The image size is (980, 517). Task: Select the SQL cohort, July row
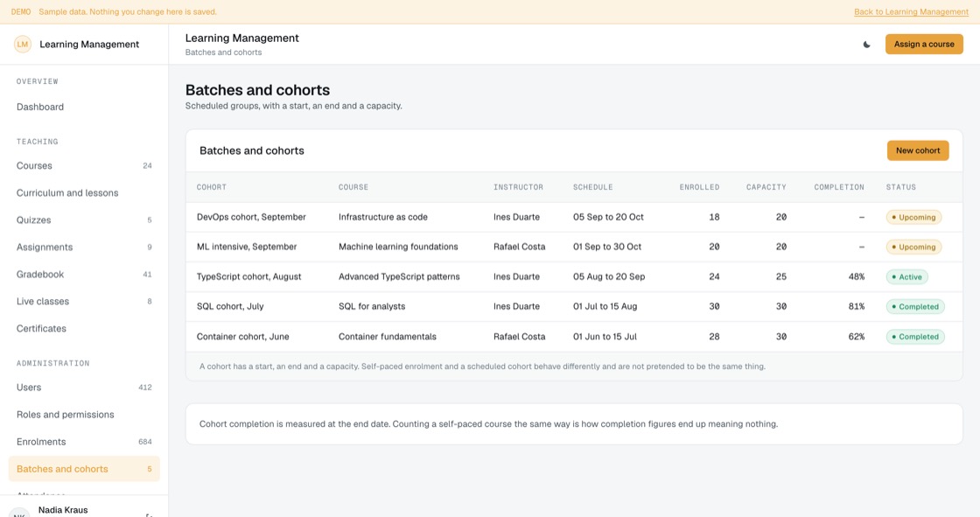pos(574,306)
